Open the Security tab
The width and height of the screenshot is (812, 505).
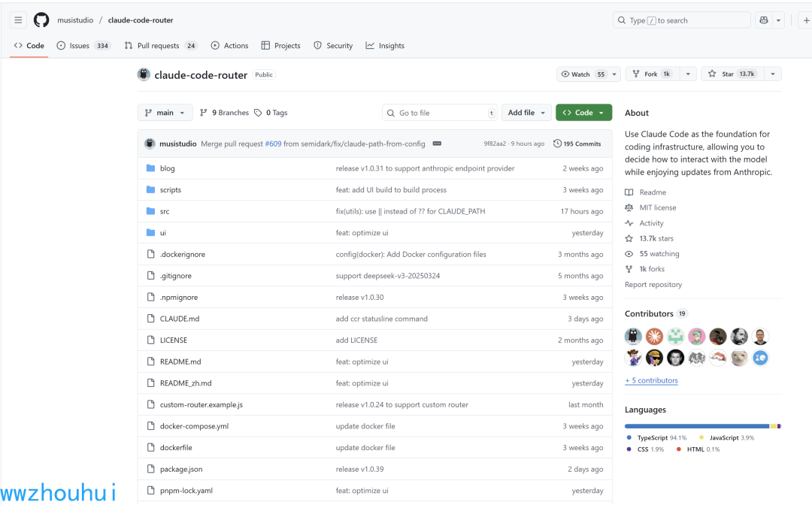click(x=333, y=46)
